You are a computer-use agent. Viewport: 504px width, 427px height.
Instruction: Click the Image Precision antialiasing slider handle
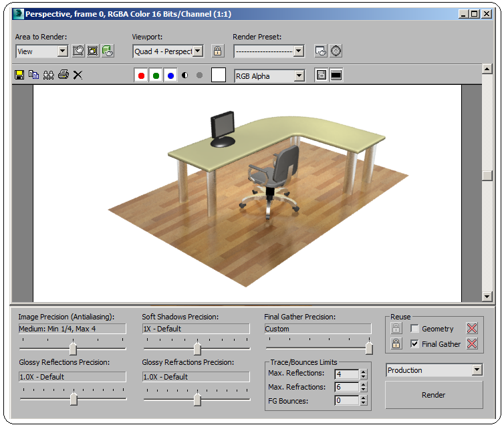[x=74, y=349]
